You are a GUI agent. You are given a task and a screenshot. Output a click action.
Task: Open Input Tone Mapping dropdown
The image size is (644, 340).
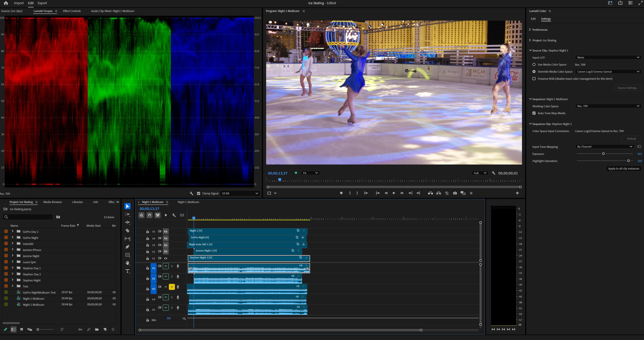click(604, 147)
